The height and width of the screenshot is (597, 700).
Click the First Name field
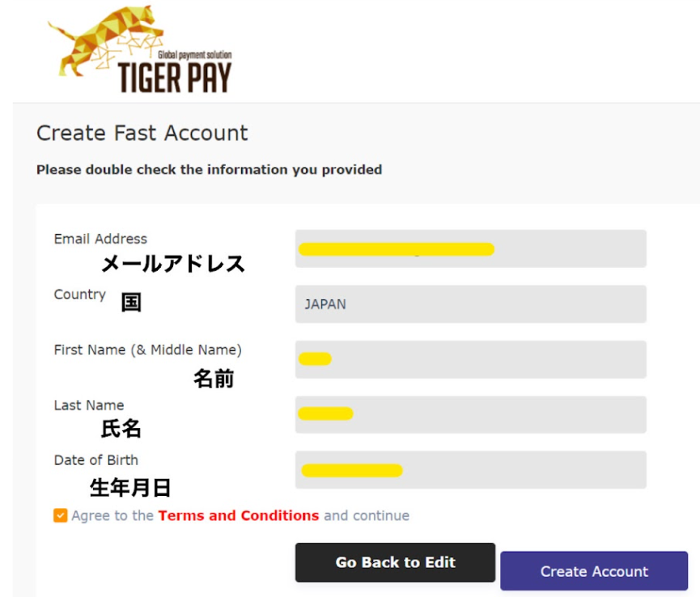coord(470,359)
